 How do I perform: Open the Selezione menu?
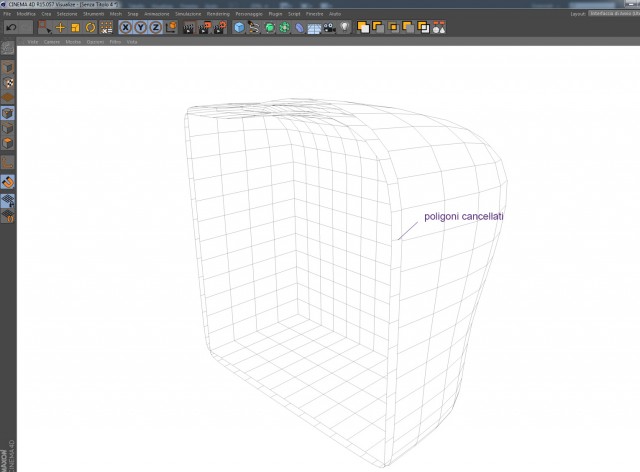click(67, 14)
